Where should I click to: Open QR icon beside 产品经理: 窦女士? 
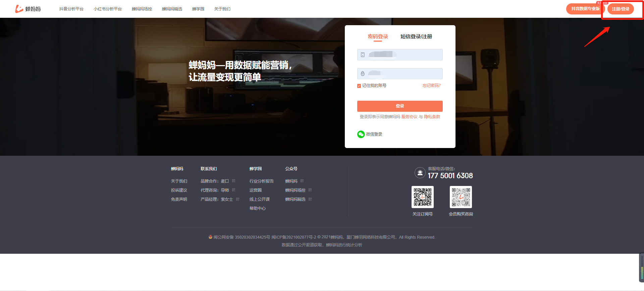[238, 199]
